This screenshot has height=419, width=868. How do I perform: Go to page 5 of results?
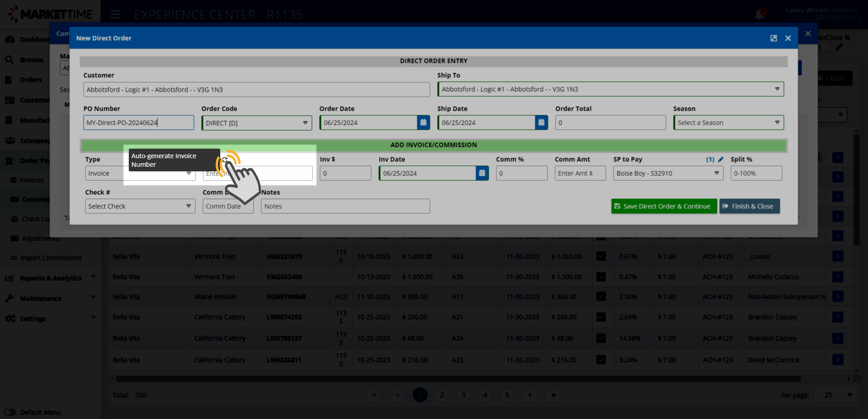[x=507, y=395]
